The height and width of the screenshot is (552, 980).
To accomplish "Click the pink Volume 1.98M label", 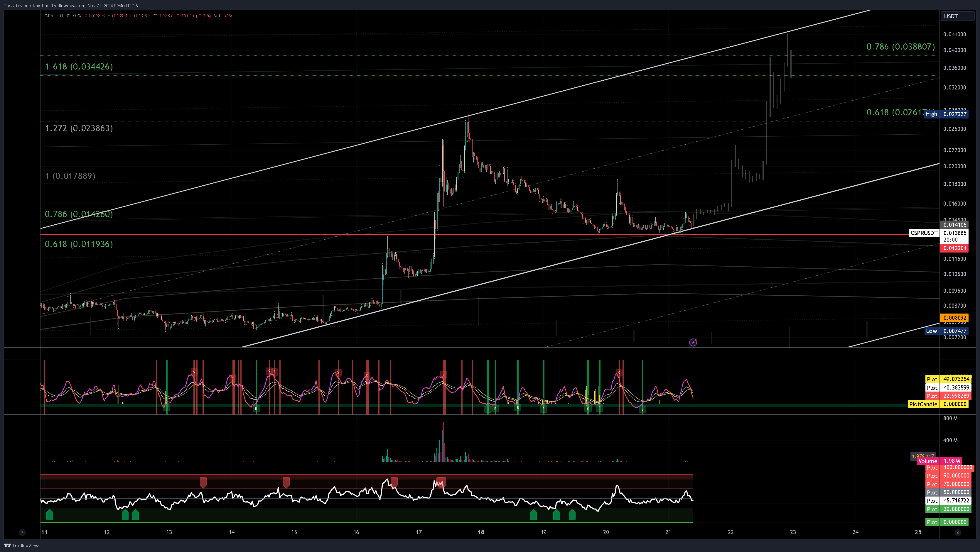I will click(939, 461).
